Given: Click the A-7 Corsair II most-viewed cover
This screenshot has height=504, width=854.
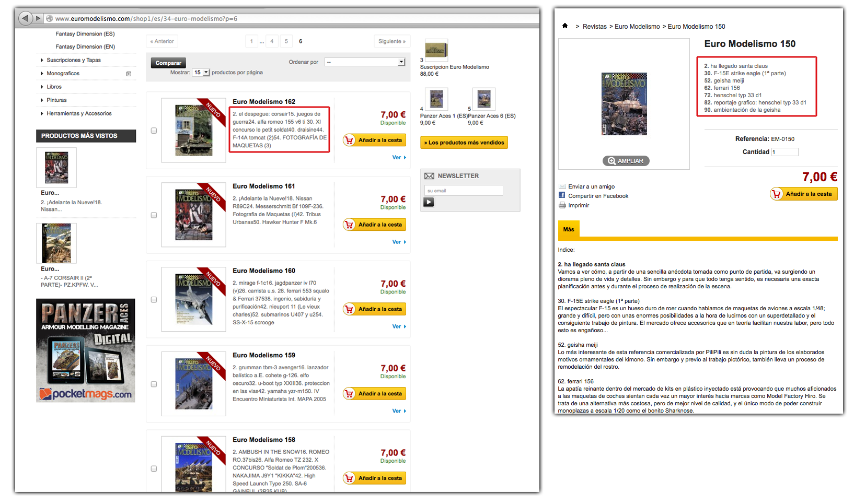Looking at the screenshot, I should pos(56,243).
